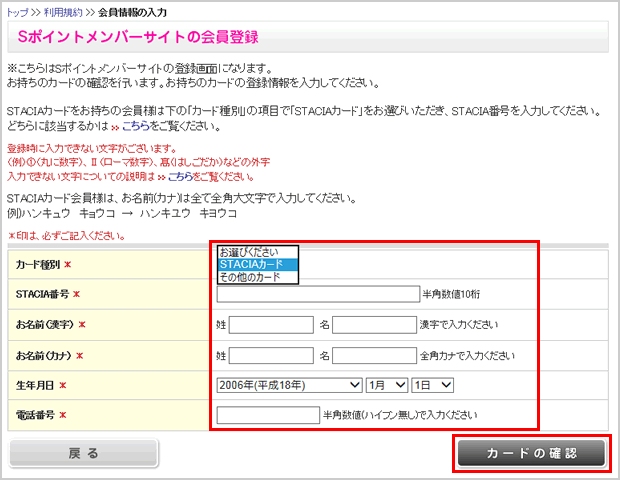
Task: Expand the birth month dropdown 1月
Action: (387, 385)
